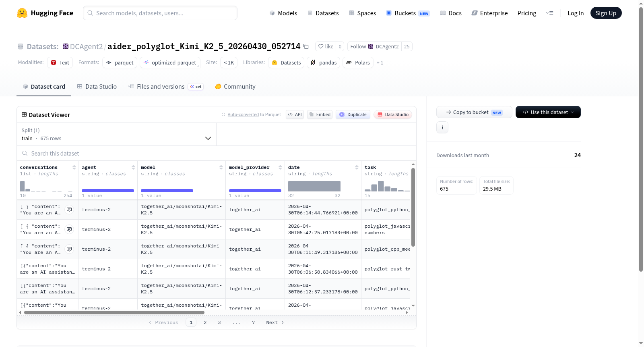Open chat view for polyglot_javascript row conversation
This screenshot has height=347, width=644.
coord(69,229)
